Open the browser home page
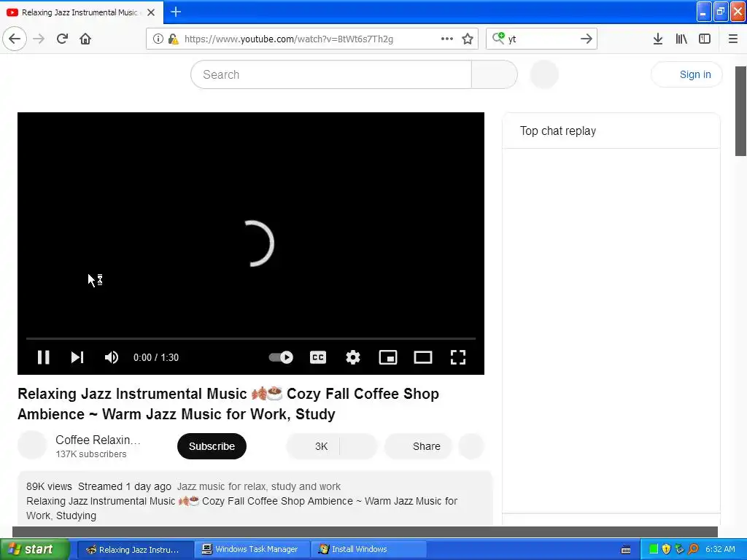Viewport: 747px width, 560px height. (x=85, y=39)
